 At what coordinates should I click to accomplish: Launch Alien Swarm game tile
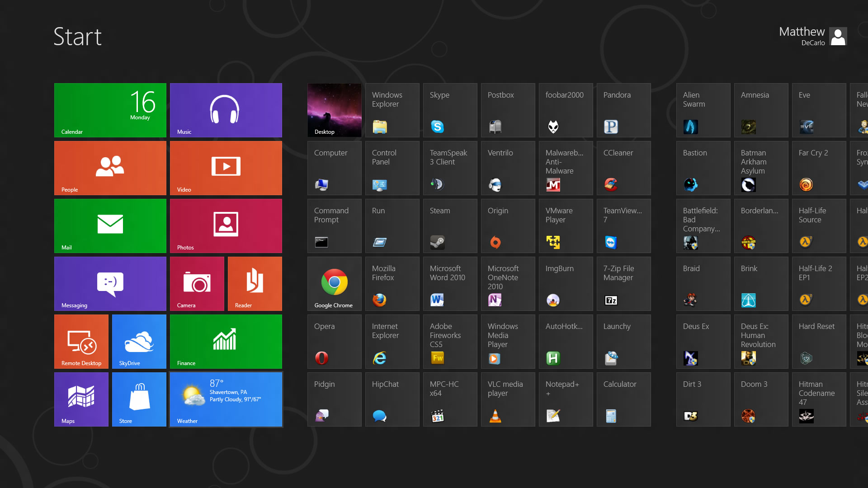[703, 110]
